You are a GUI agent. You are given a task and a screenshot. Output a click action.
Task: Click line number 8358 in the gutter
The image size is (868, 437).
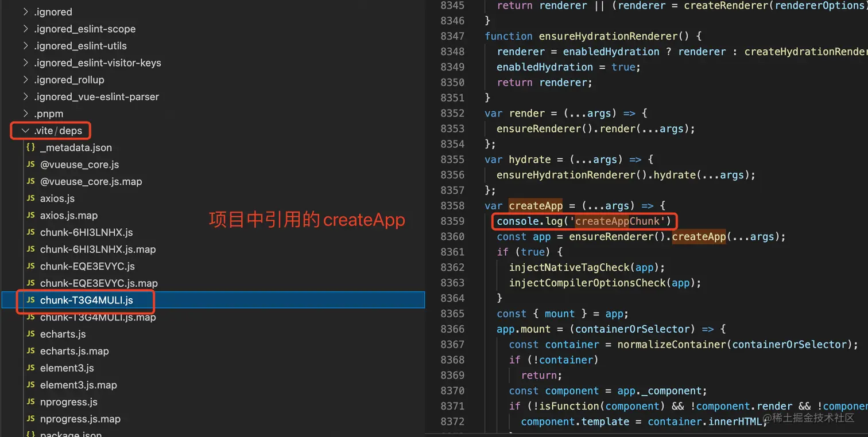tap(452, 206)
